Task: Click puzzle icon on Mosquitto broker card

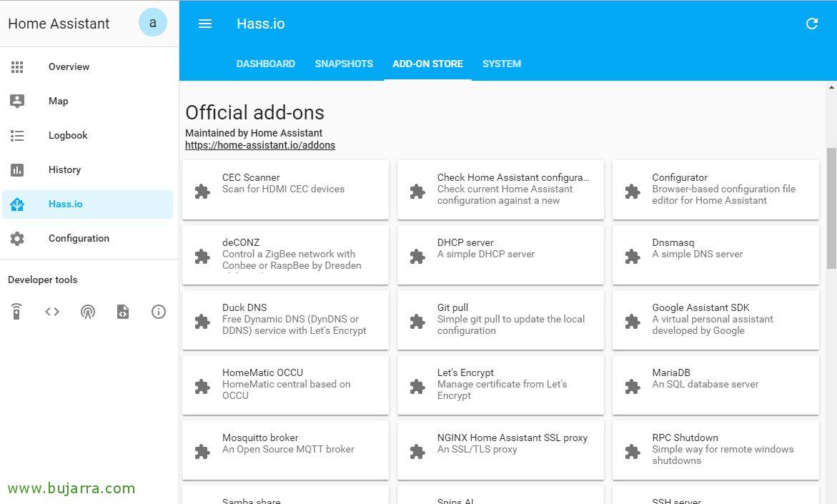Action: [x=202, y=452]
